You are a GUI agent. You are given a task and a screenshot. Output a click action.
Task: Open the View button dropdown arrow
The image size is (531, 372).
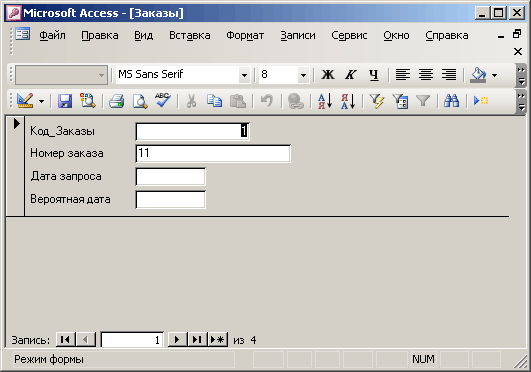[41, 101]
